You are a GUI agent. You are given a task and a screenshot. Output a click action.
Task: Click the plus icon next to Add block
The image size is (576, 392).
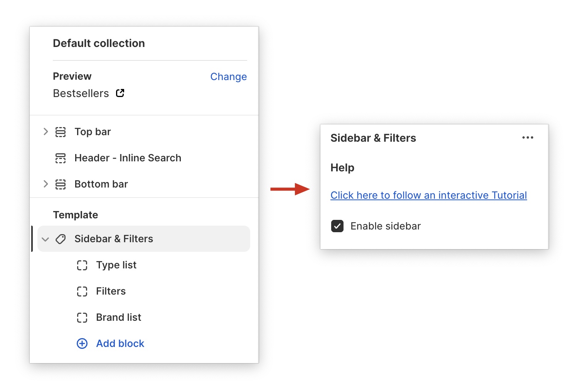pyautogui.click(x=82, y=343)
